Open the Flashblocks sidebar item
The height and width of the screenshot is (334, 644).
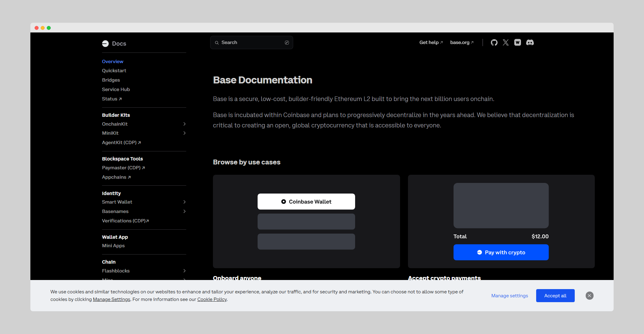point(116,271)
